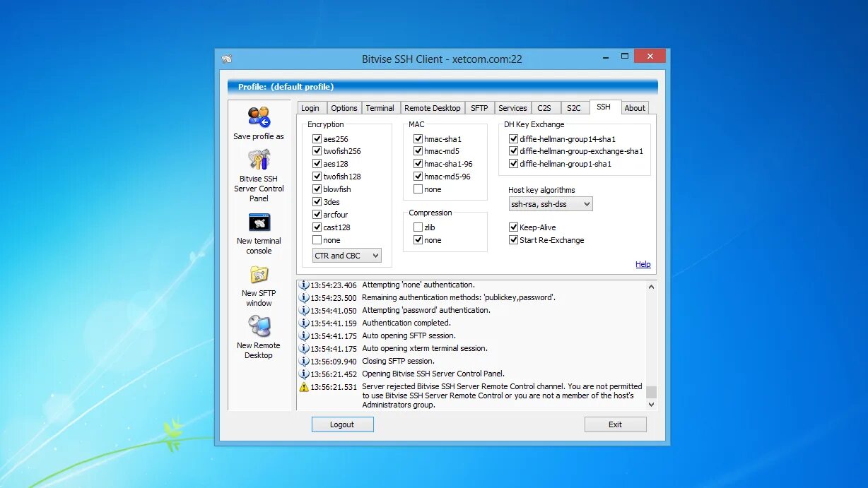Open the Options tab

344,108
